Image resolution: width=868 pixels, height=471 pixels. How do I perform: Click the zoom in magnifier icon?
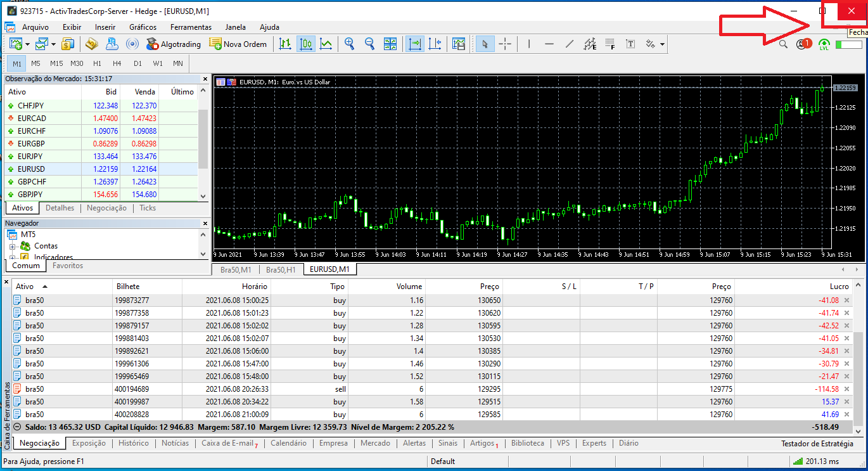tap(349, 44)
